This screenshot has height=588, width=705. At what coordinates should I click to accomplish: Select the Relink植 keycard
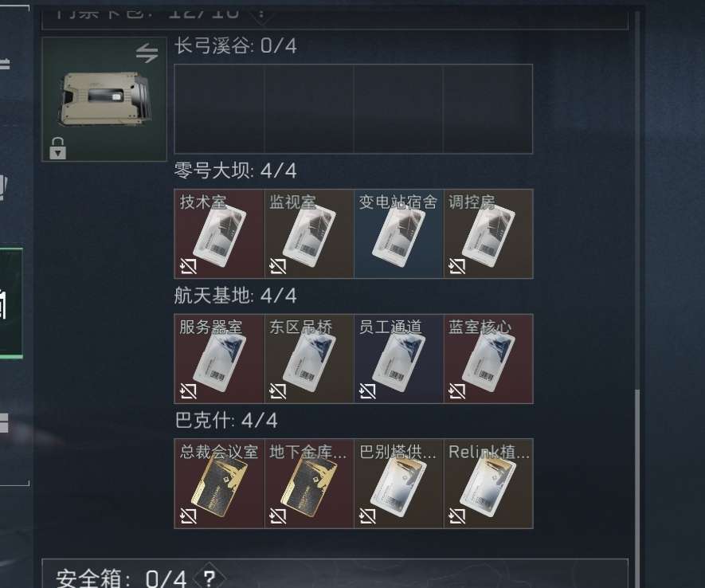click(488, 484)
